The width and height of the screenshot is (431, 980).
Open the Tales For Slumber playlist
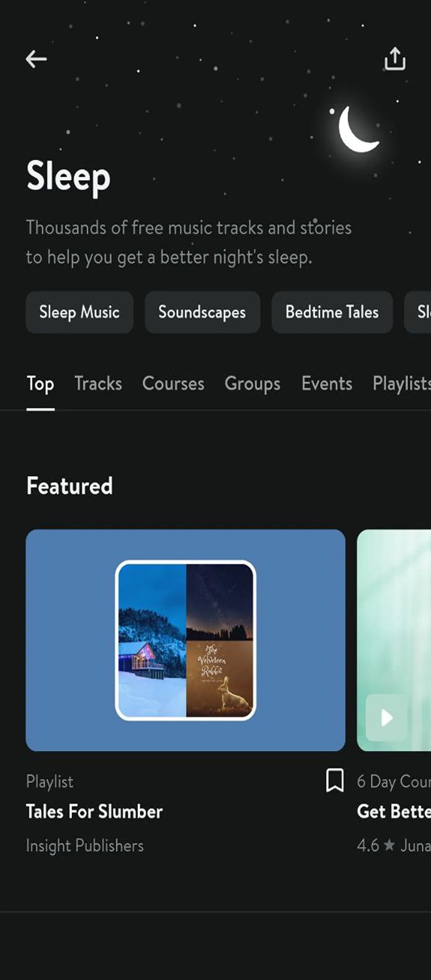coord(94,811)
